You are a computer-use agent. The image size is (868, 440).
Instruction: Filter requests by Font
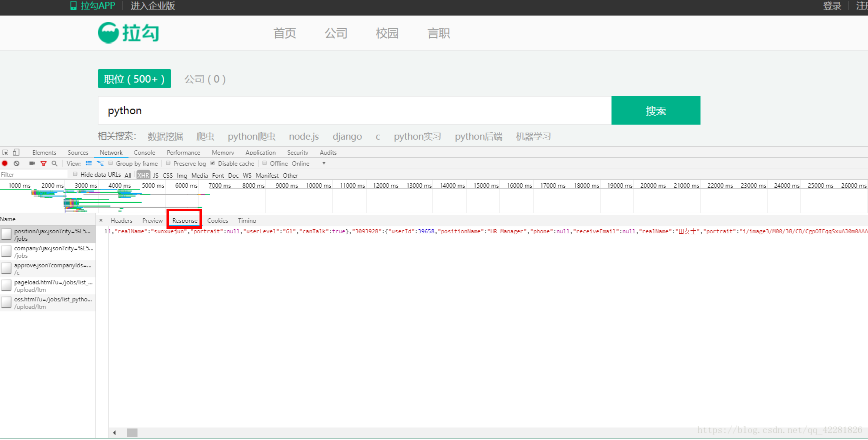tap(218, 176)
